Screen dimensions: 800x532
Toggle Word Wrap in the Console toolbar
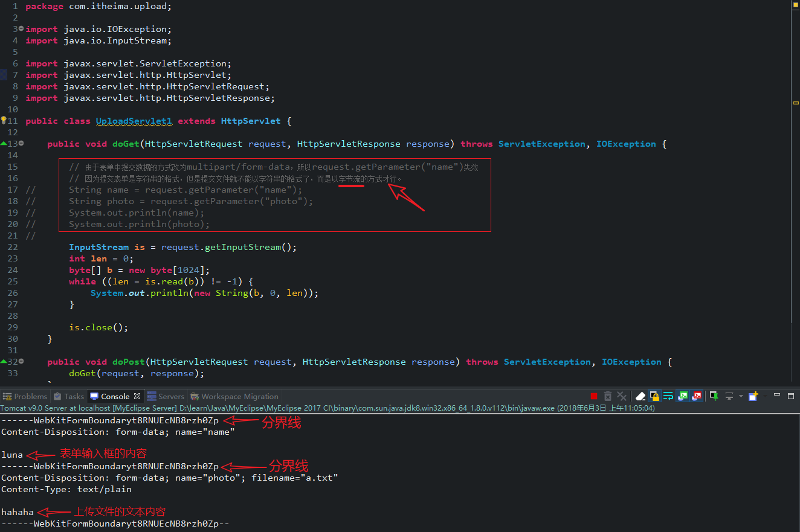click(668, 396)
